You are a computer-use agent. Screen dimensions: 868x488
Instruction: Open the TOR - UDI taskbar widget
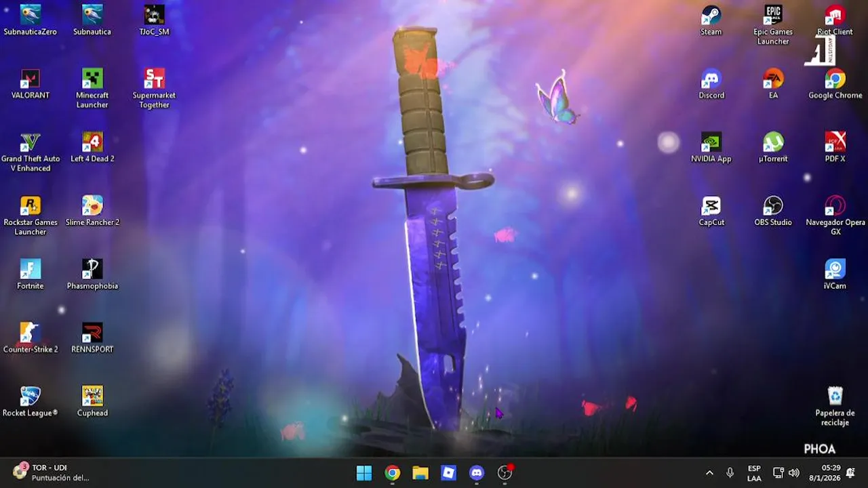pos(52,473)
